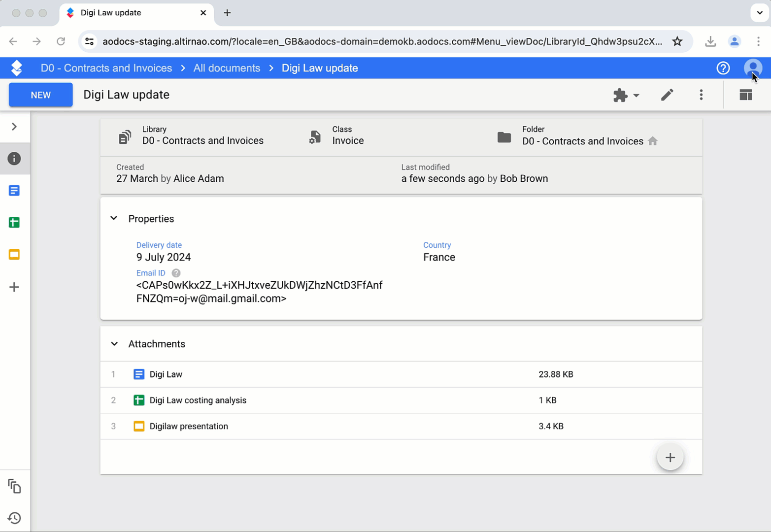Click the Docs icon beside Digi Law

139,374
